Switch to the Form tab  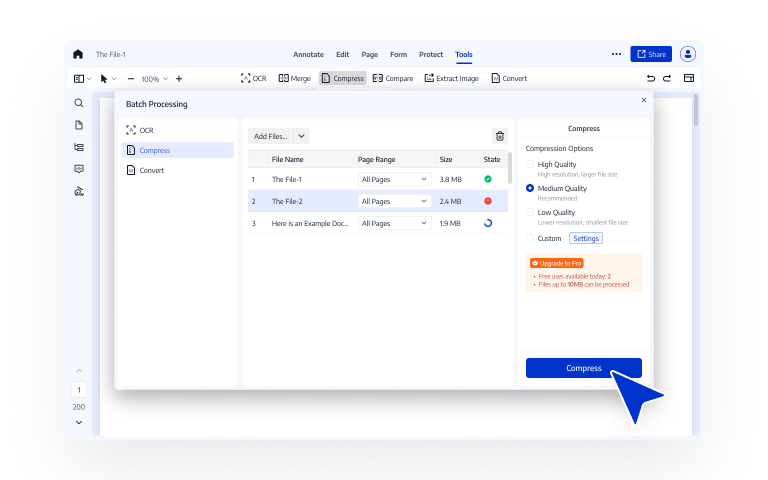[398, 54]
